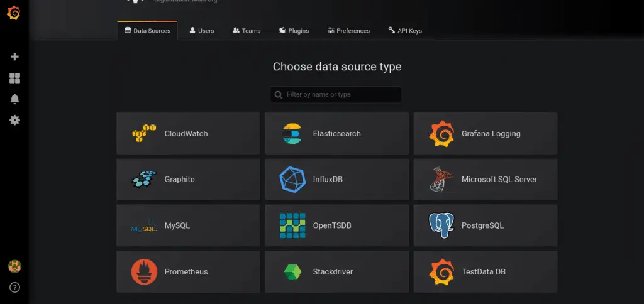Click the Choose data source type heading
644x304 pixels.
[337, 67]
